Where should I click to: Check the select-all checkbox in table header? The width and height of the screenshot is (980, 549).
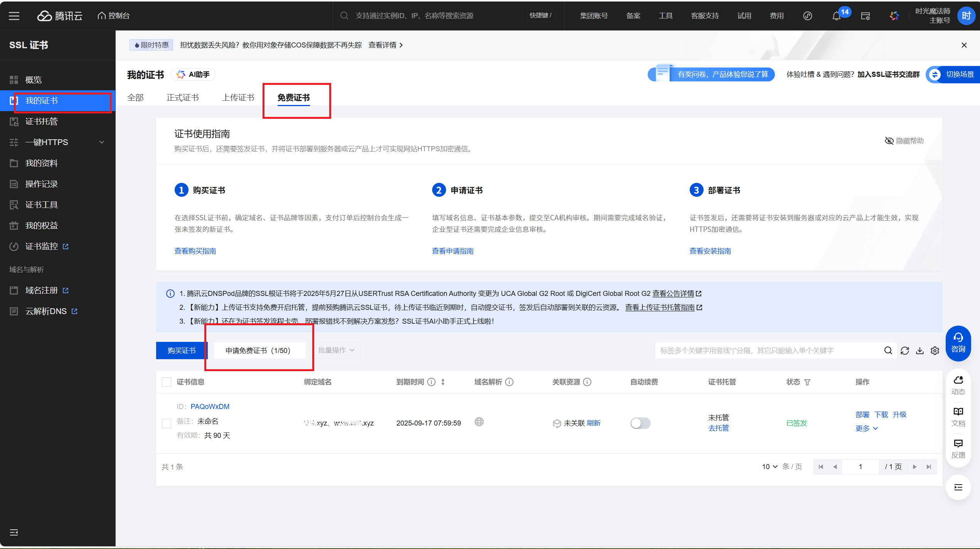pos(167,382)
